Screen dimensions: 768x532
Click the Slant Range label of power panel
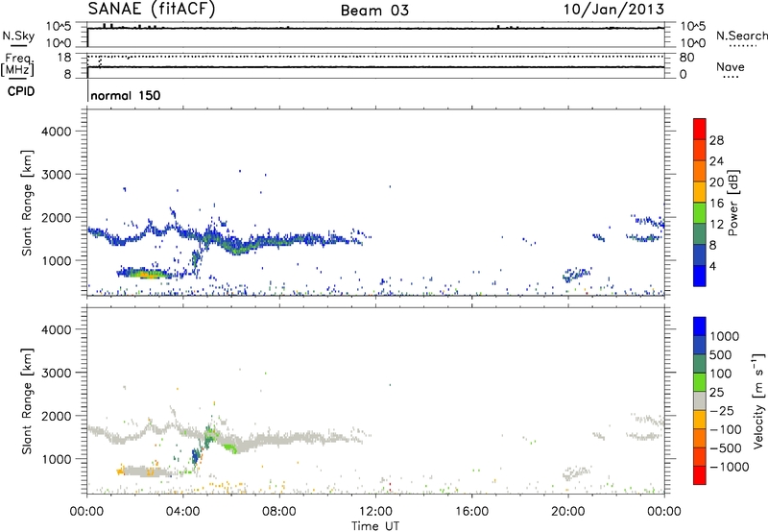[27, 203]
